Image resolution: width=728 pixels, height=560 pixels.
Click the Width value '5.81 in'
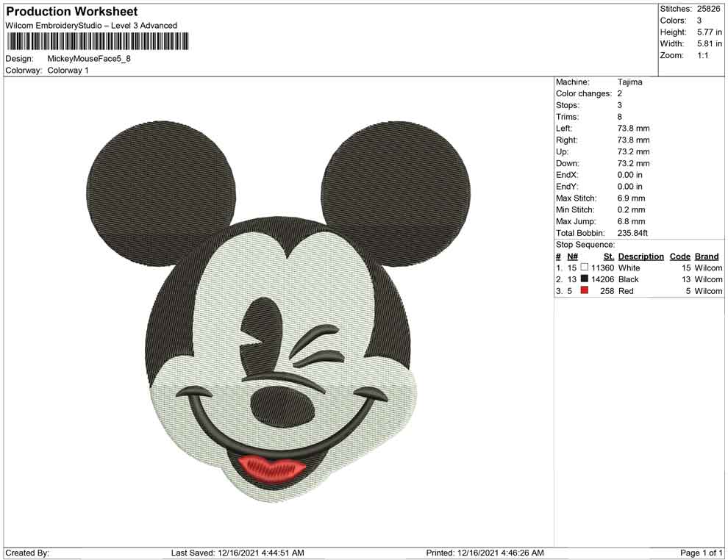pyautogui.click(x=710, y=43)
